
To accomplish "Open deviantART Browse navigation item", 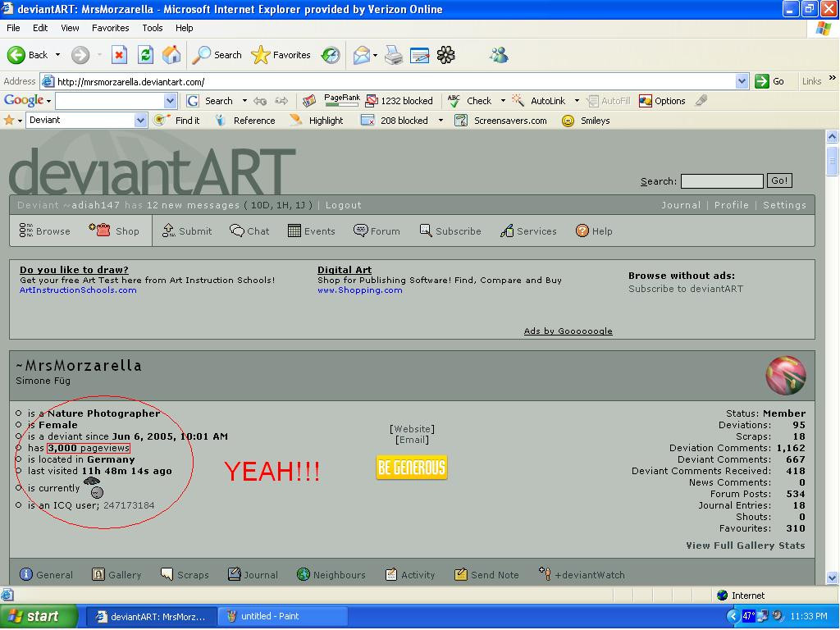I will (x=45, y=231).
